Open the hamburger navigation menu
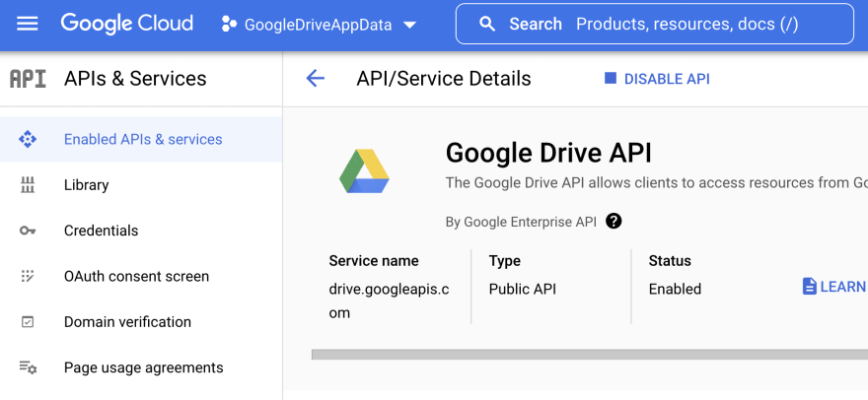Viewport: 868px width, 400px height. 28,24
